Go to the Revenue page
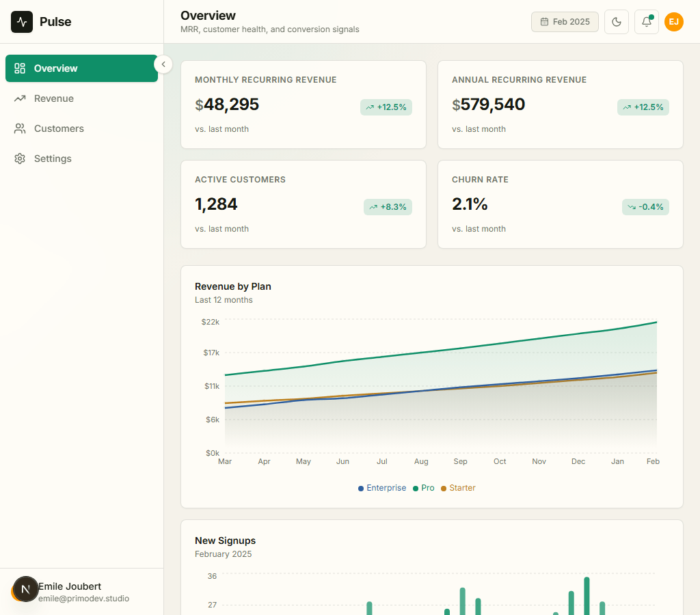Screen dimensions: 700x615 coord(81,98)
